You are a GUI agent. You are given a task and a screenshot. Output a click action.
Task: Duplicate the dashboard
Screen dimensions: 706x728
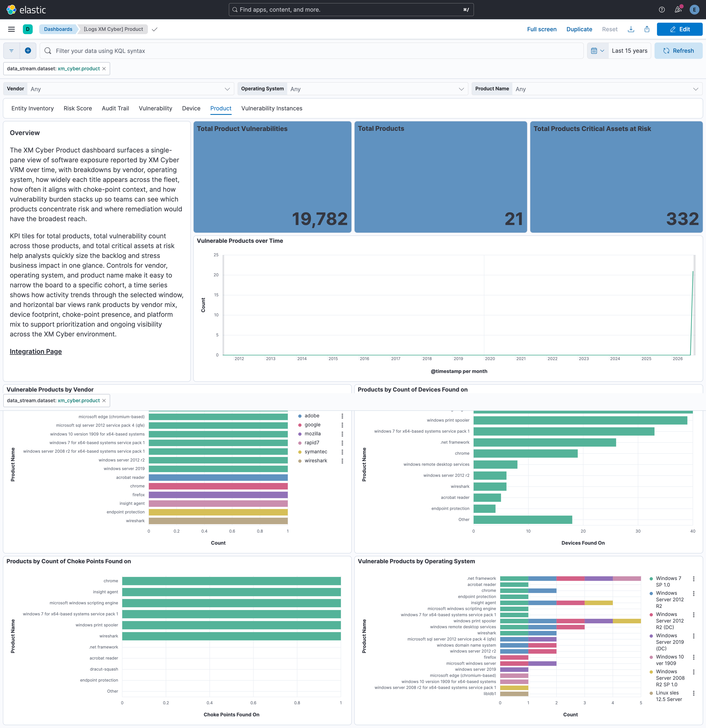(579, 29)
